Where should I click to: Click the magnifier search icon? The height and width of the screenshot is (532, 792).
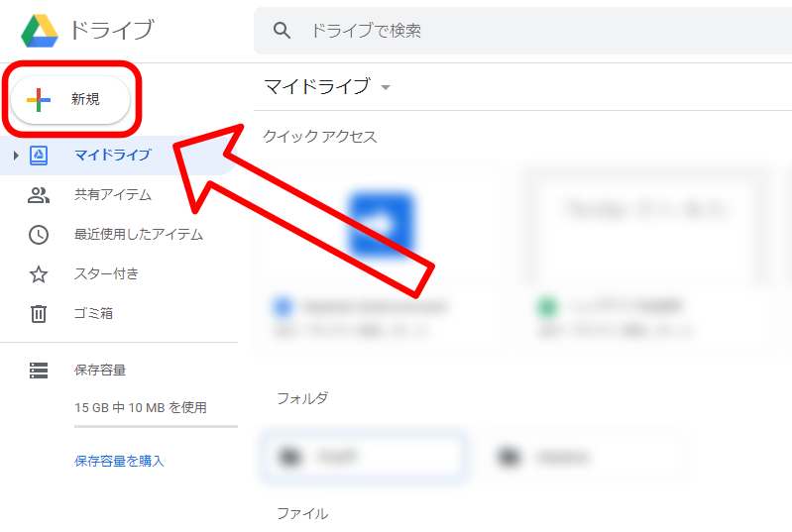[282, 31]
